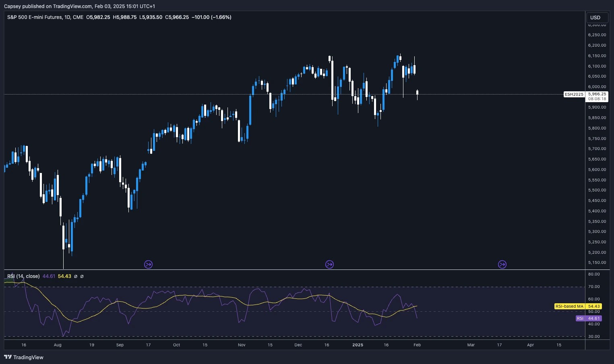
Task: Click the countdown timer under current price
Action: 597,99
